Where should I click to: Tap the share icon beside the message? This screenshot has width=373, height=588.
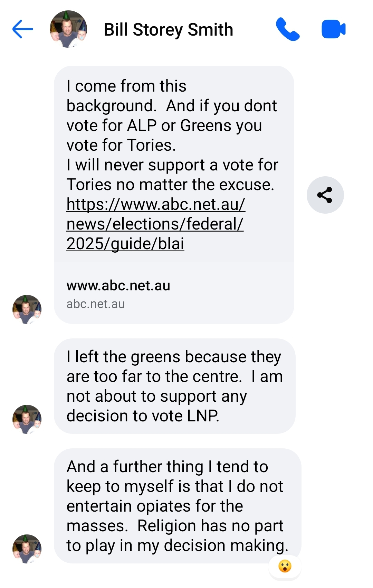325,195
